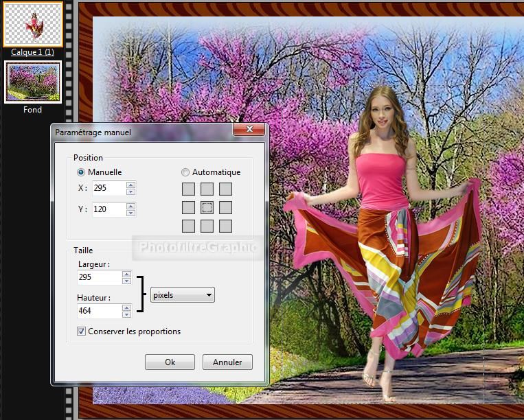This screenshot has height=420, width=524.
Task: Choose middle-right automatic position square
Action: [225, 208]
